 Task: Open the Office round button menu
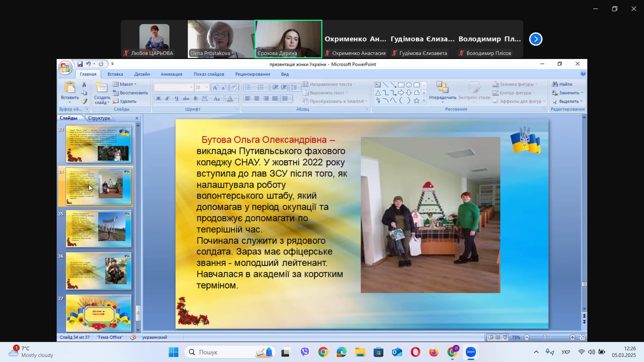65,68
